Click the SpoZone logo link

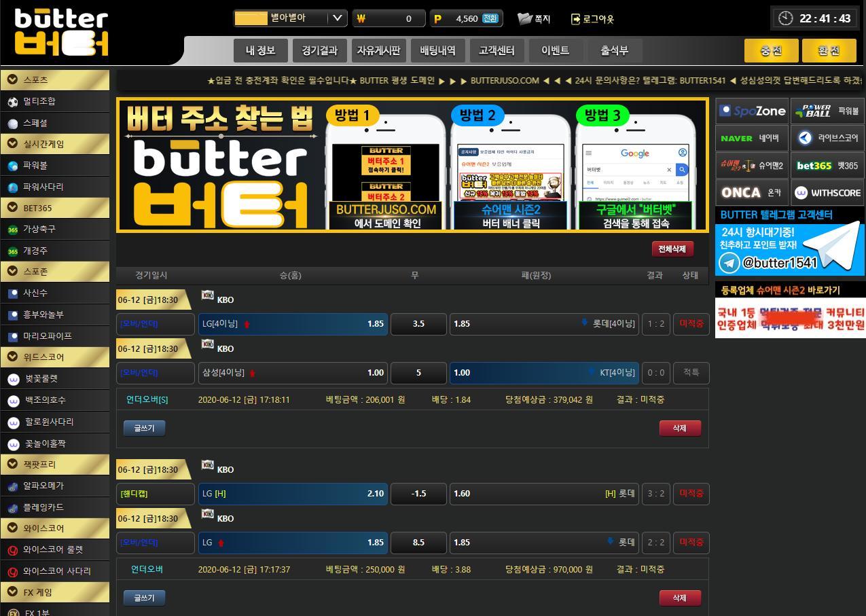click(x=753, y=111)
